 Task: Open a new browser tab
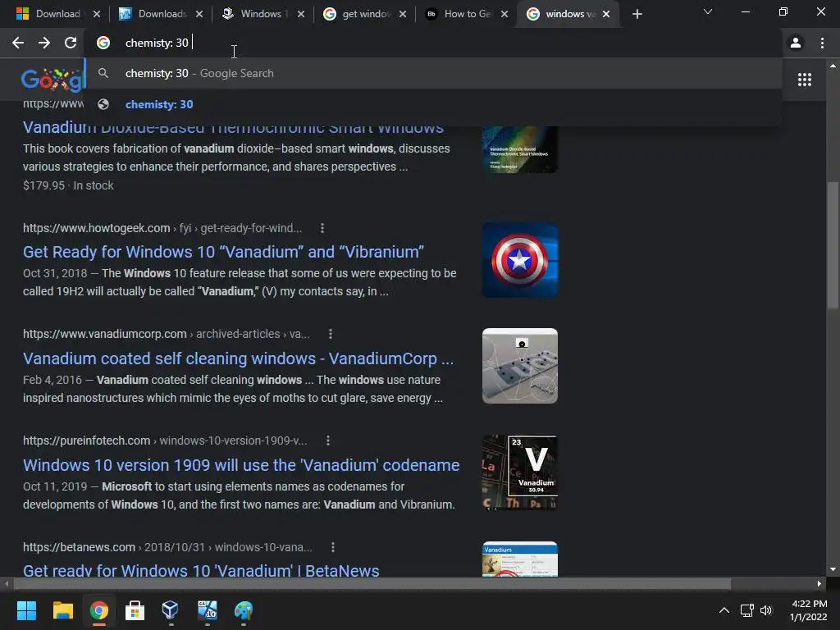637,14
